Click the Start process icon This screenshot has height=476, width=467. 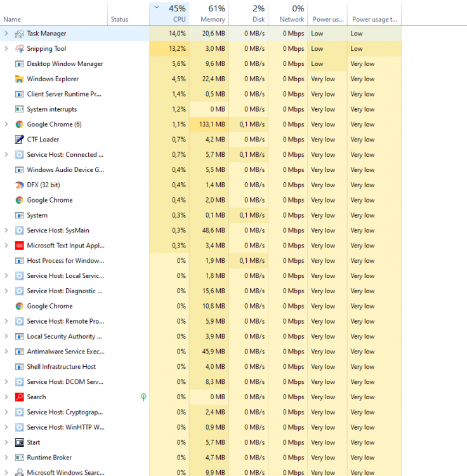tap(20, 442)
